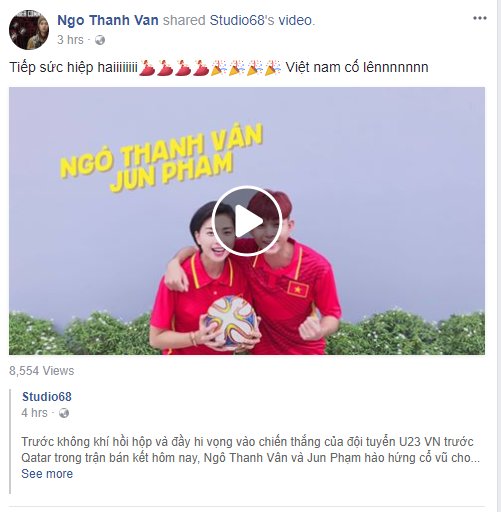Click the first dancer emoji in caption
Image resolution: width=501 pixels, height=512 pixels.
[x=147, y=68]
